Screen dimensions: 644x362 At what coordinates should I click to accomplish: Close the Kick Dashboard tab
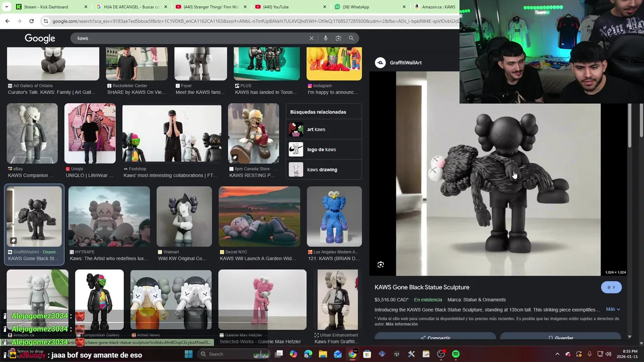86,7
